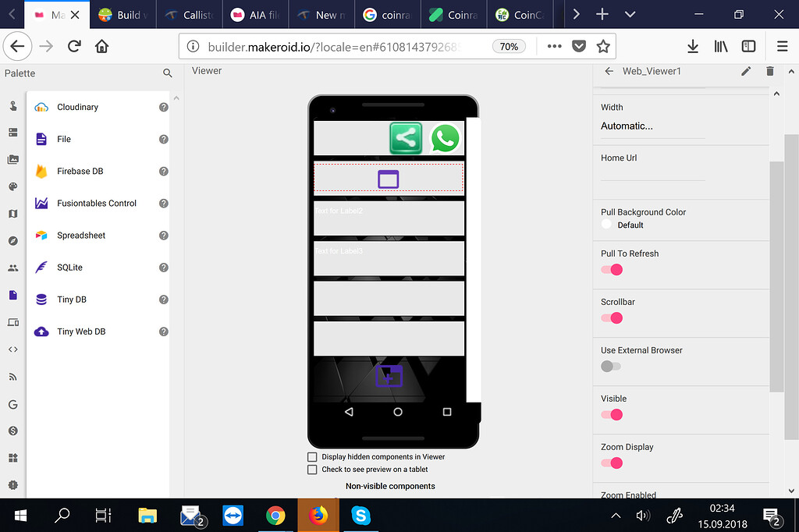Open Skype from taskbar
The width and height of the screenshot is (799, 532).
360,516
